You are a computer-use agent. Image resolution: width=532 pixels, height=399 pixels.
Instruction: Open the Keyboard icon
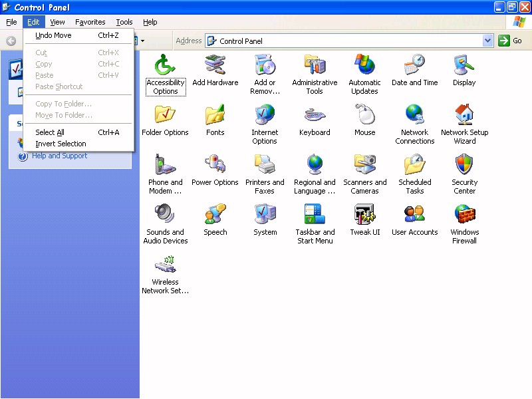click(315, 114)
